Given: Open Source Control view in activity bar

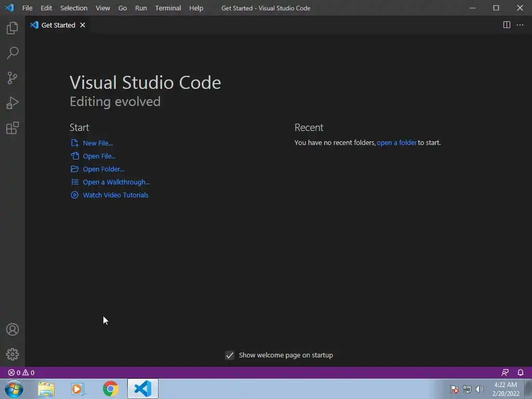Looking at the screenshot, I should point(12,78).
